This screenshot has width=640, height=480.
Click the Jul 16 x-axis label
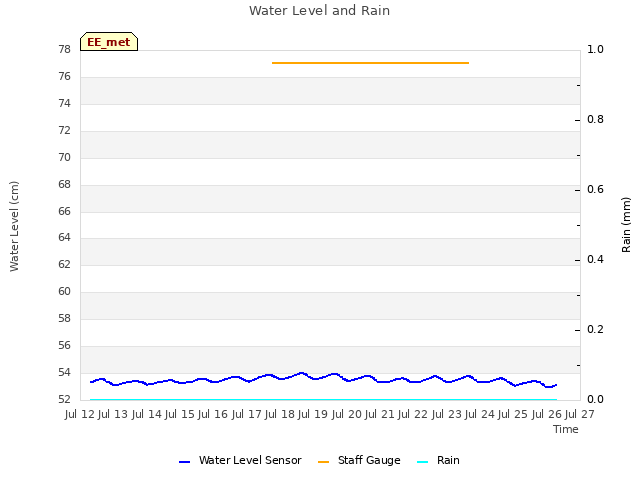[x=213, y=414]
